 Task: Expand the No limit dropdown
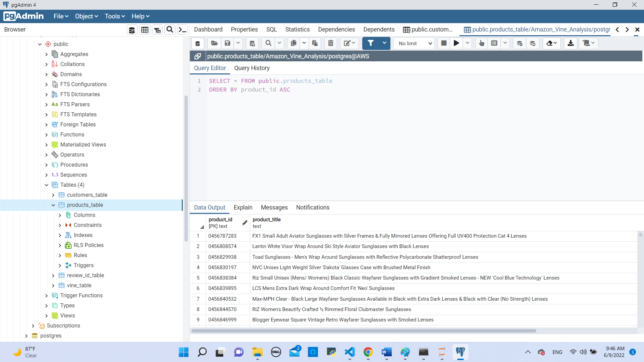coord(414,43)
